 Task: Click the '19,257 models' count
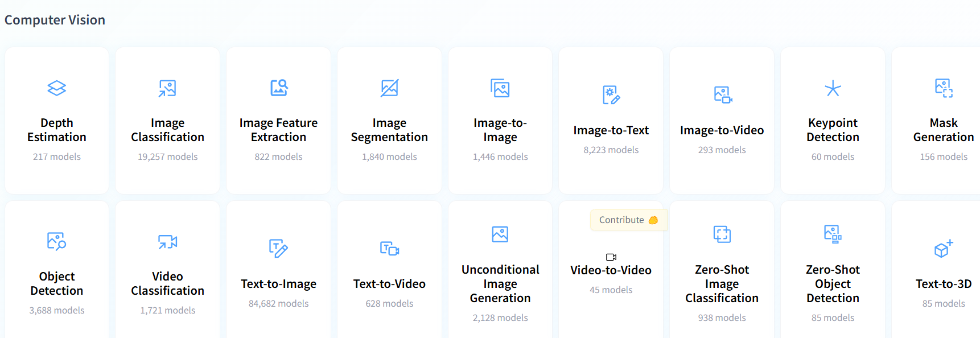(167, 156)
